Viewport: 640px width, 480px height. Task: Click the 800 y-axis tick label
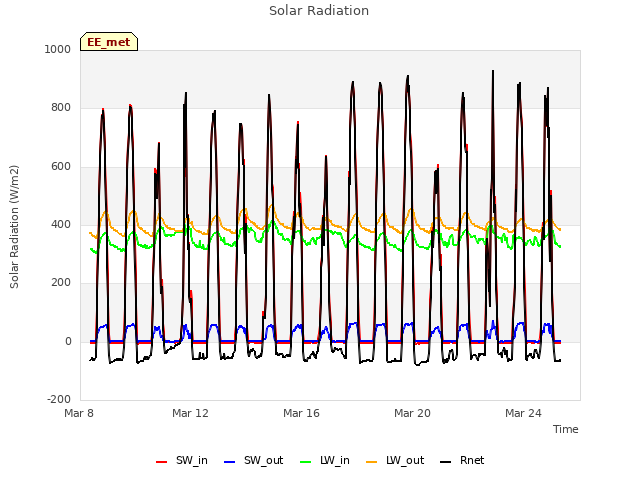pyautogui.click(x=61, y=107)
